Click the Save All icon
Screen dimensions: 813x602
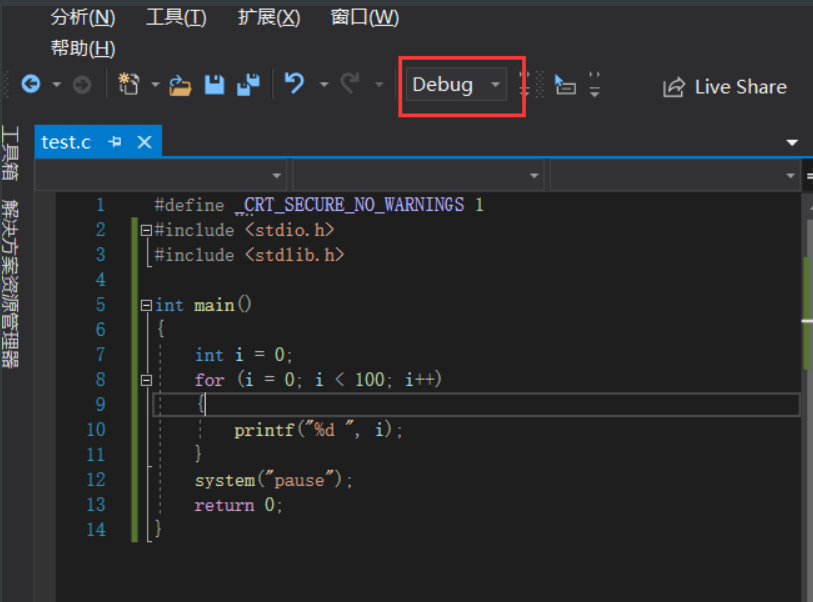click(248, 85)
